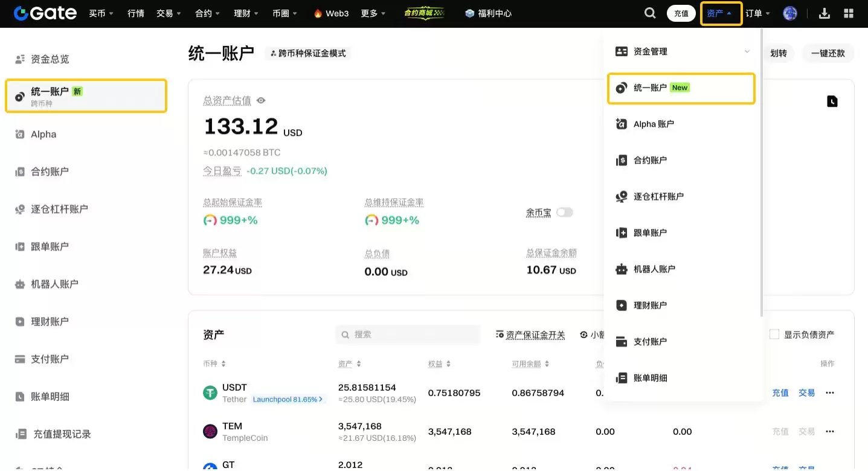Open Alpha 账户 from the assets menu
The height and width of the screenshot is (471, 868).
click(x=654, y=124)
